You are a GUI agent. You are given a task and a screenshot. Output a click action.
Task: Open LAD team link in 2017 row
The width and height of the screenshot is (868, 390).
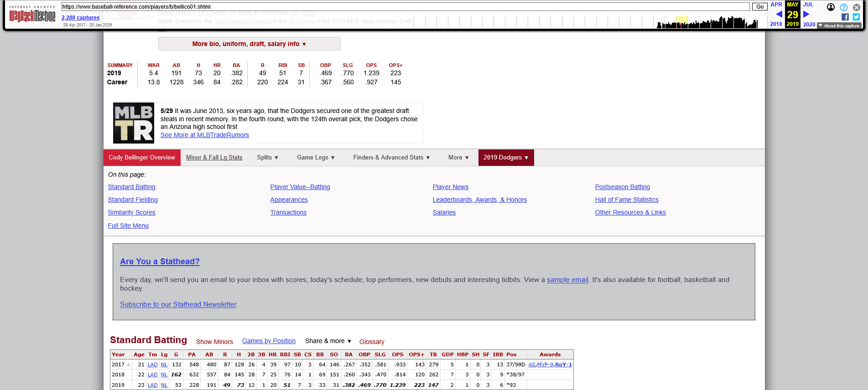click(x=152, y=364)
